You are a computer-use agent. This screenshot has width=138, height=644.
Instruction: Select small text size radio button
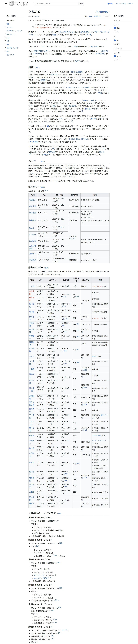point(115,25)
